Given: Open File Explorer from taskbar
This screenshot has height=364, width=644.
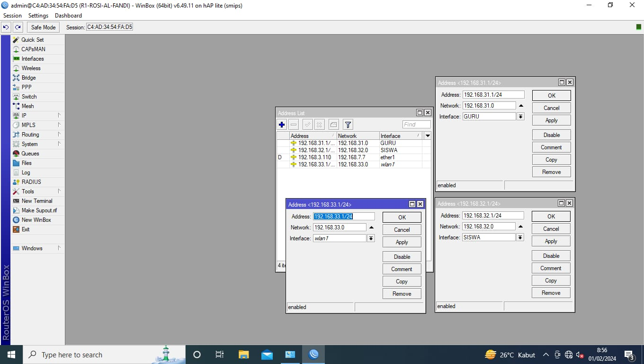Looking at the screenshot, I should coord(244,355).
